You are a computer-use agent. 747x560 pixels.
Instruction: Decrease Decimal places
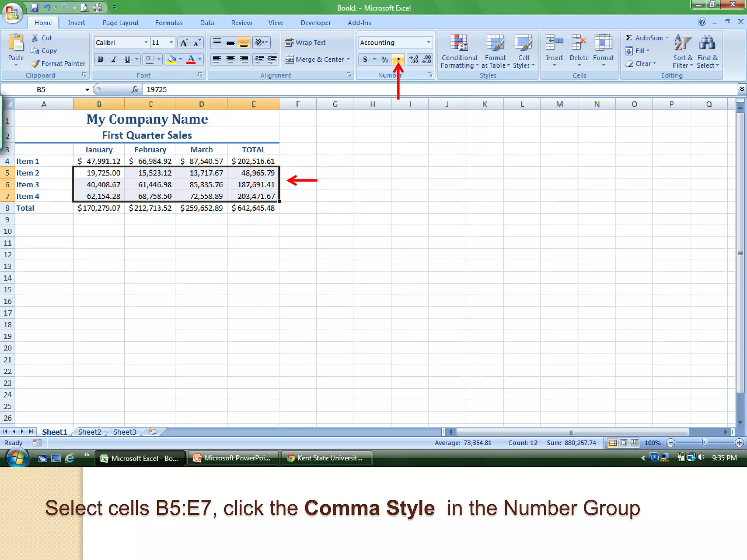[x=426, y=59]
